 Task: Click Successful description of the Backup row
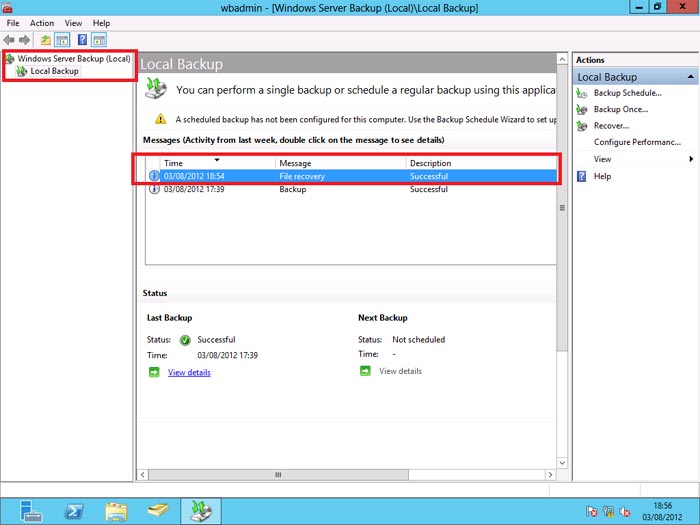(x=429, y=189)
